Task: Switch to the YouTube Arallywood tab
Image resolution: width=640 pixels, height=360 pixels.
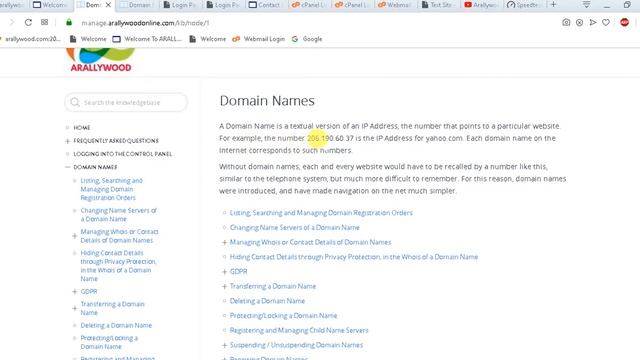Action: 480,5
